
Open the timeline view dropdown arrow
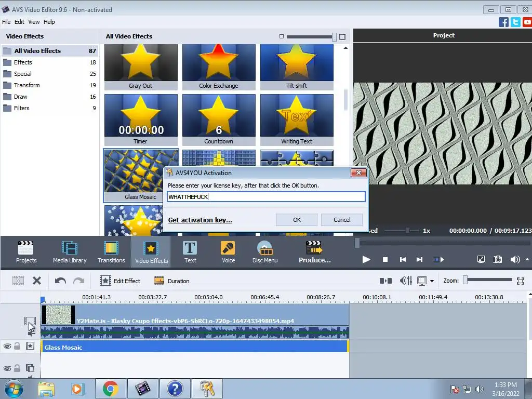click(432, 281)
